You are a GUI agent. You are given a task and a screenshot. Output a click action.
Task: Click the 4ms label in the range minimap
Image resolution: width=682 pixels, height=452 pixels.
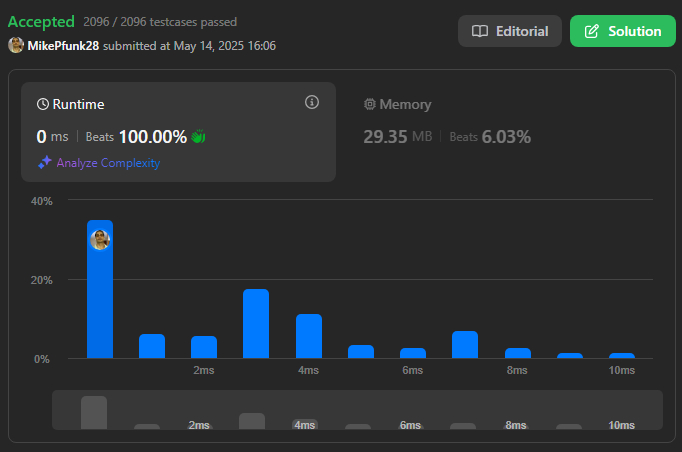coord(304,425)
